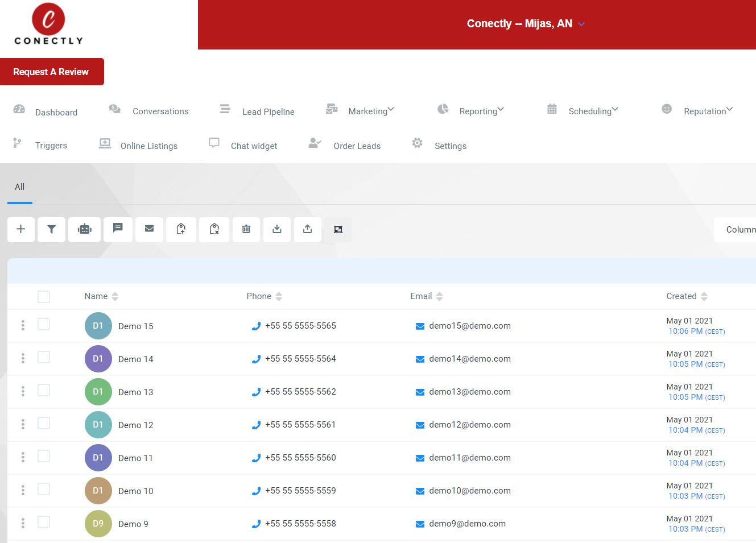
Task: Check the box for Demo 11
Action: click(x=44, y=456)
